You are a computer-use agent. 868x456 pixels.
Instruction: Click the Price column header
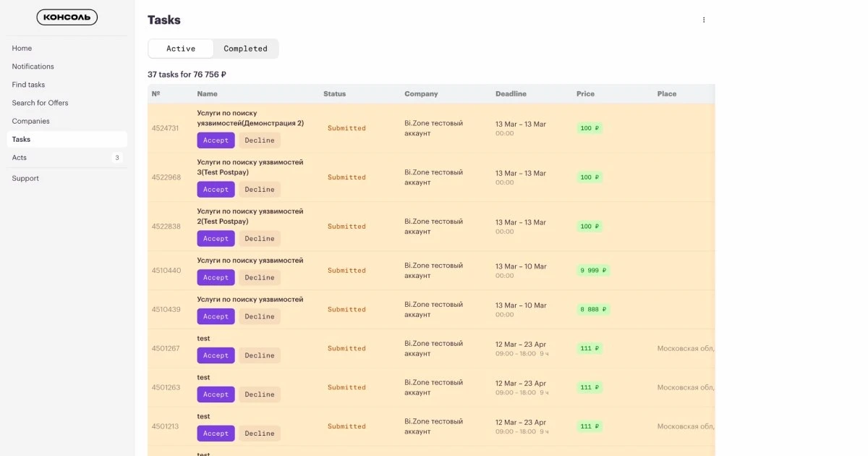585,94
